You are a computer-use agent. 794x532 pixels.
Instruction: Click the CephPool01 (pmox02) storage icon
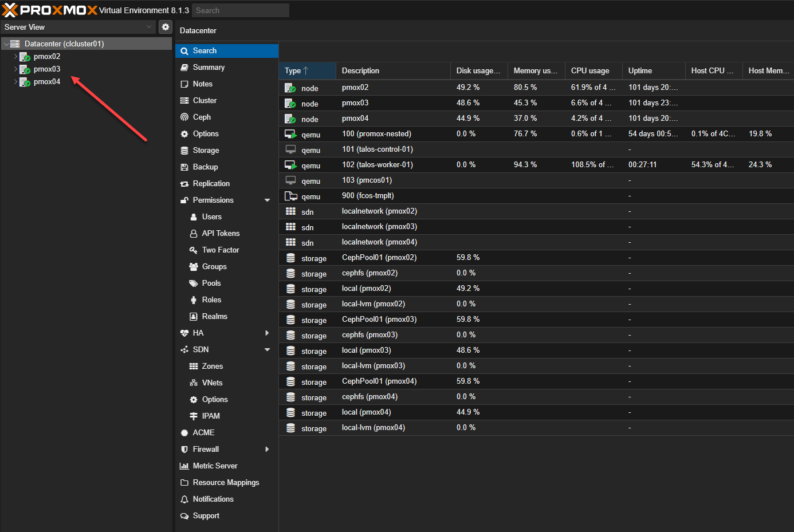(x=291, y=258)
